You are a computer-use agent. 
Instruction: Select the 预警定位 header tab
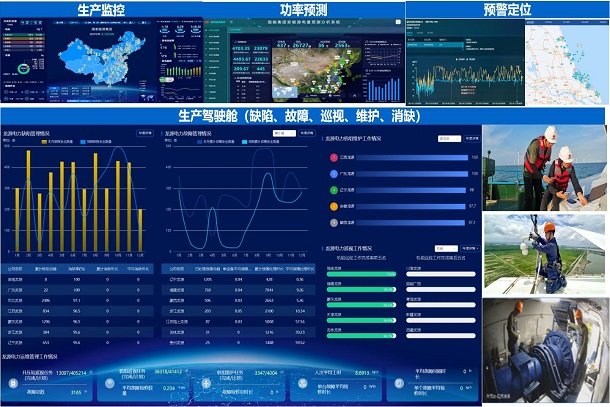507,9
